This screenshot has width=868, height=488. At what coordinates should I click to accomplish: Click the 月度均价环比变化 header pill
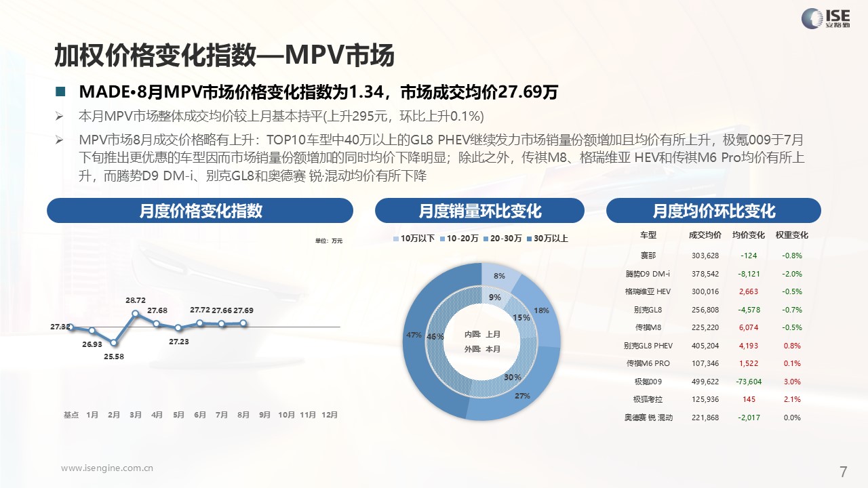tap(713, 211)
